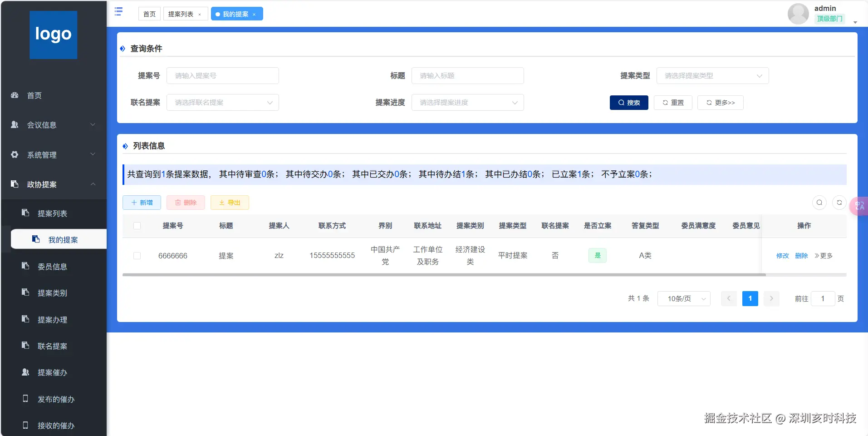Image resolution: width=868 pixels, height=436 pixels.
Task: Open 联名提案 in sidebar menu
Action: point(54,346)
